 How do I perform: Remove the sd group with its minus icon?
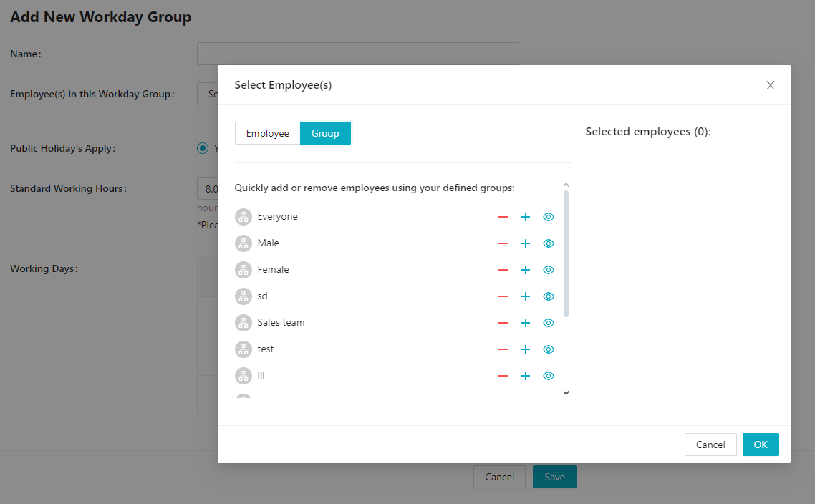pyautogui.click(x=502, y=296)
